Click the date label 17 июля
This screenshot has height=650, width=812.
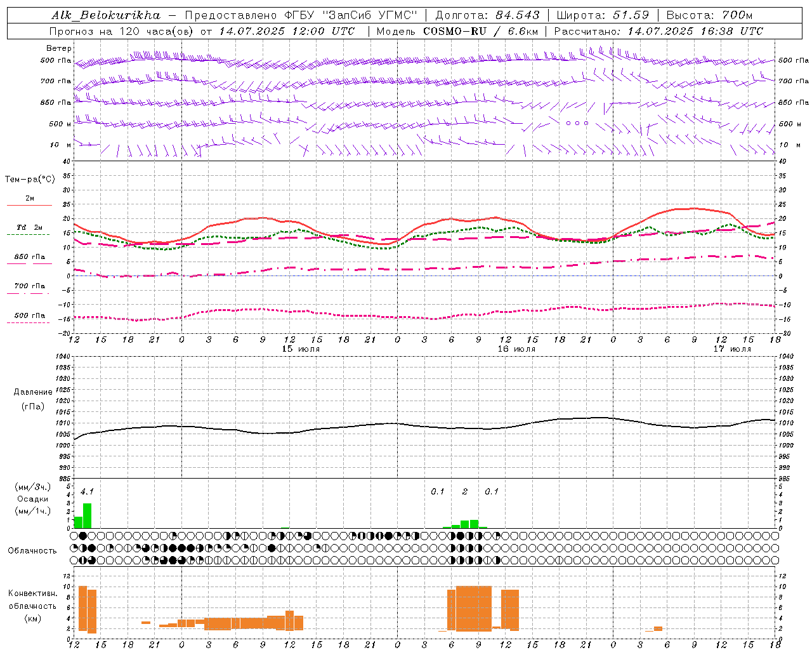732,349
